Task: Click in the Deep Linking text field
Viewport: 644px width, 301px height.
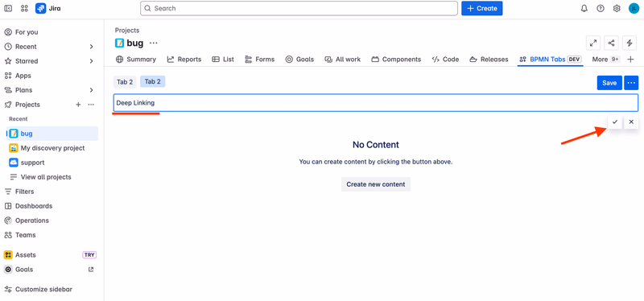Action: [x=376, y=103]
